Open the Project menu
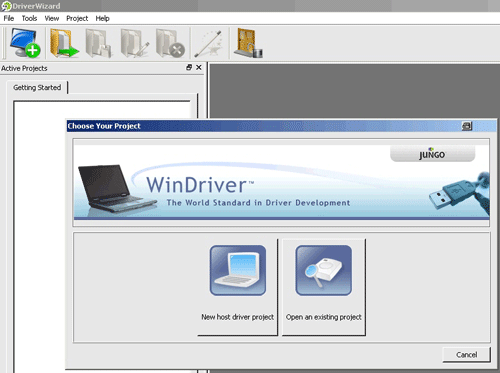This screenshot has height=373, width=500. 77,18
